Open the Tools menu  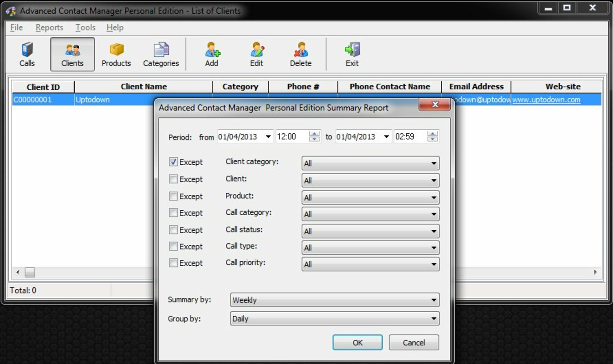[85, 28]
